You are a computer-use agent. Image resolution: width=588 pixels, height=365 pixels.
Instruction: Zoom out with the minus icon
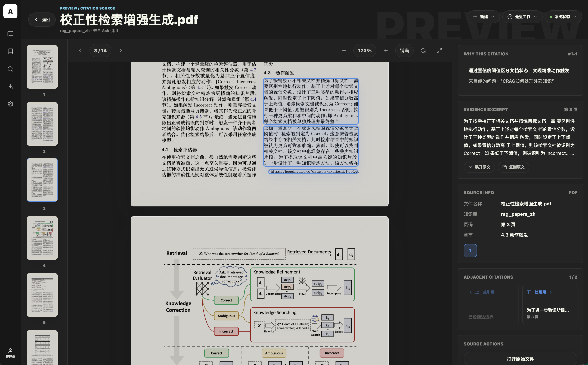coord(344,51)
